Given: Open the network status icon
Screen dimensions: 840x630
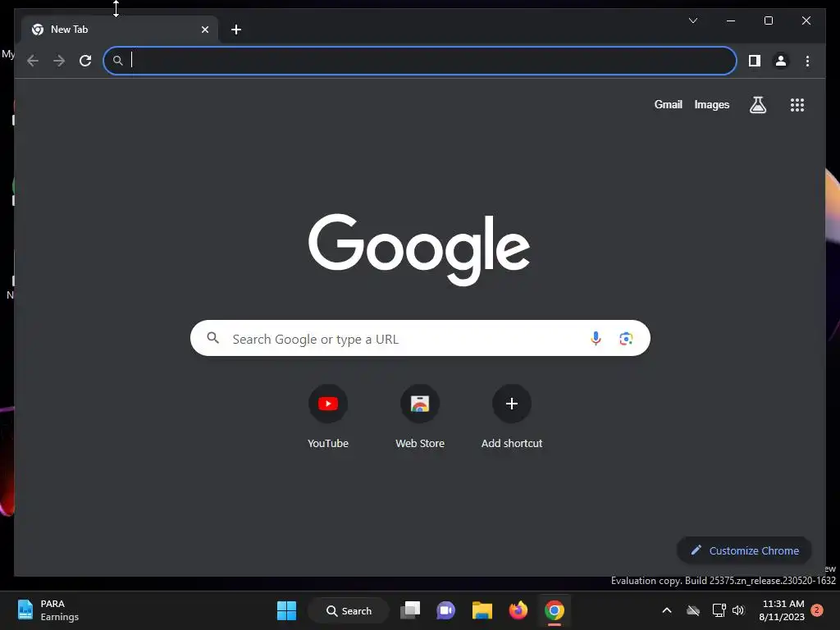Looking at the screenshot, I should [x=719, y=610].
